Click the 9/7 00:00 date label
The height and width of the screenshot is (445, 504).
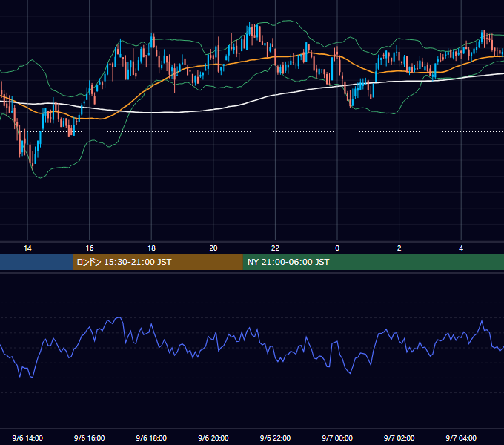click(x=337, y=438)
